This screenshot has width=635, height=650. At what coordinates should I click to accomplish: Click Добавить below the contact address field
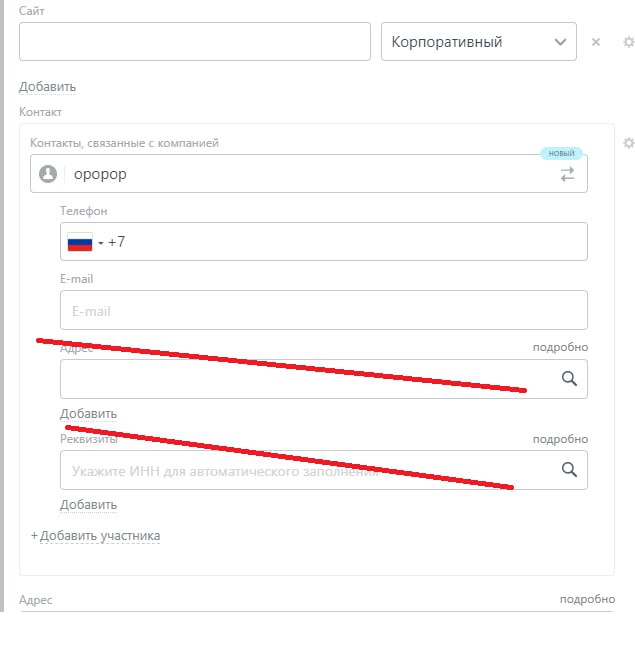tap(88, 414)
